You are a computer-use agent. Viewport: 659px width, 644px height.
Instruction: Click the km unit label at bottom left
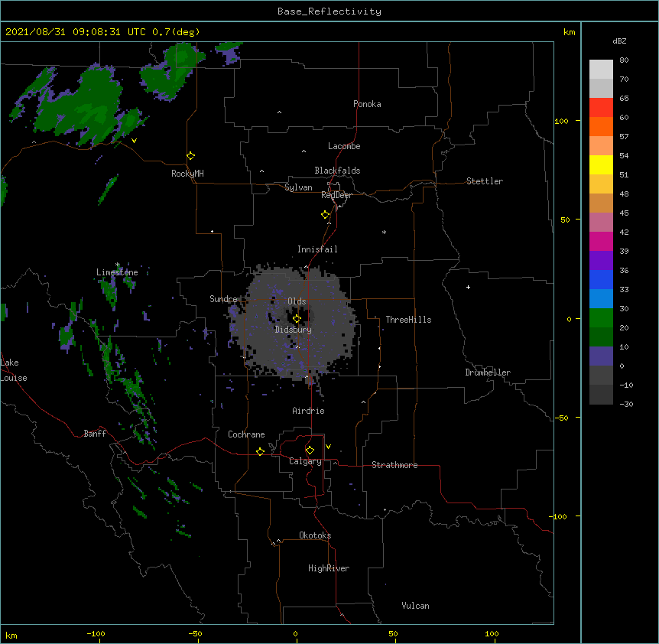(x=11, y=635)
